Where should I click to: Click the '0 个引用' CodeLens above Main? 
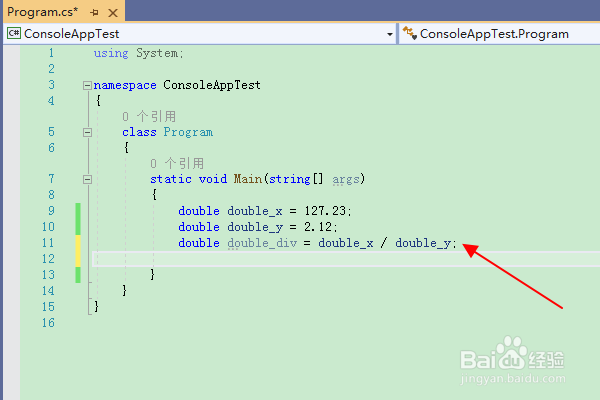(177, 163)
